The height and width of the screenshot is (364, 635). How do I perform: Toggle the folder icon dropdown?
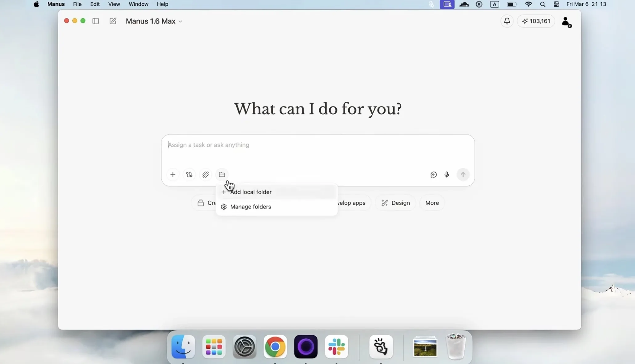(222, 175)
